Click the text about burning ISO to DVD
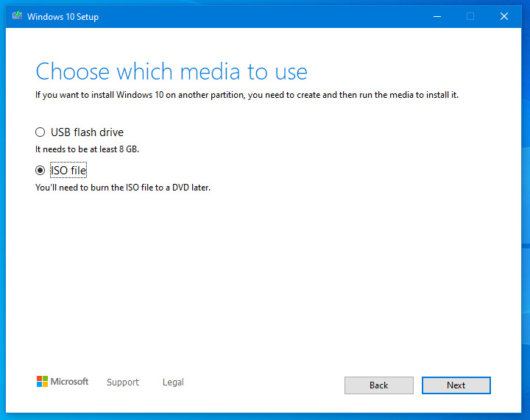Viewport: 530px width, 420px height. 123,188
